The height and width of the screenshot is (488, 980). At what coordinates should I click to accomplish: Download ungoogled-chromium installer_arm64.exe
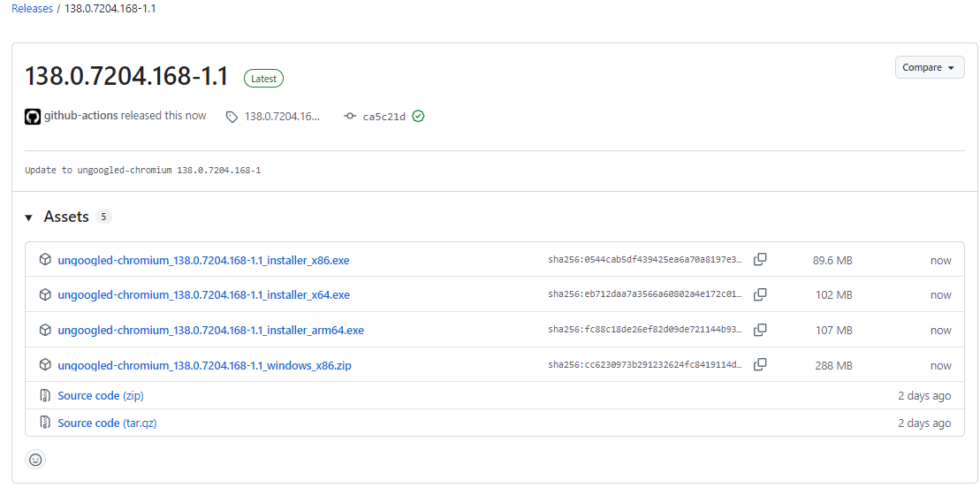pyautogui.click(x=210, y=331)
